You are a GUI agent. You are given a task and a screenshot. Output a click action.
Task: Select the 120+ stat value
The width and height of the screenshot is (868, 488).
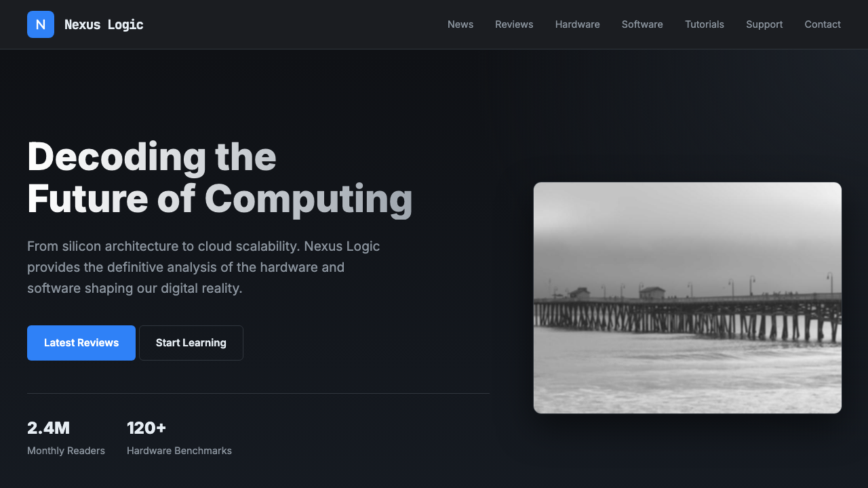146,428
